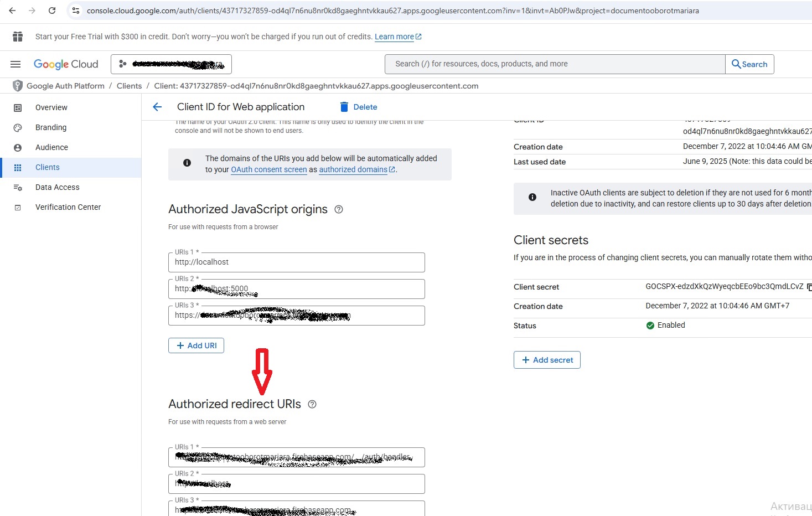Click the browser forward arrow

pyautogui.click(x=32, y=11)
